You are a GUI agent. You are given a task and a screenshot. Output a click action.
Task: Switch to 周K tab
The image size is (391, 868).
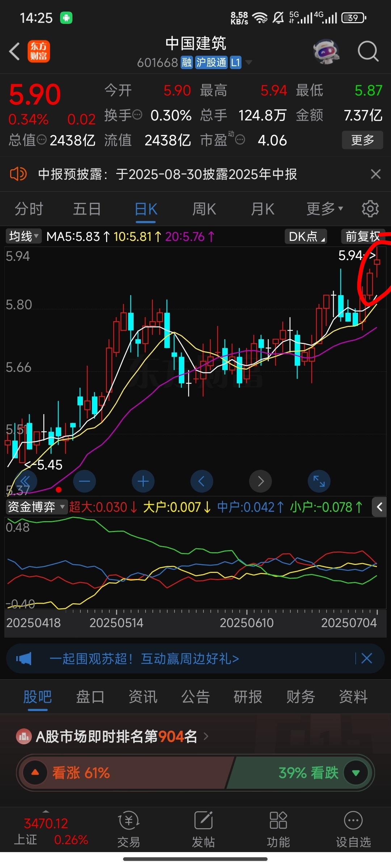point(204,209)
